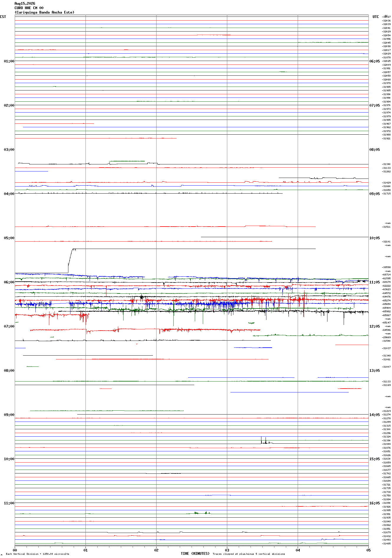The height and width of the screenshot is (558, 392).
Task: Click the Each Vertical Division = 1250.00 microvolts note
Action: (38, 554)
